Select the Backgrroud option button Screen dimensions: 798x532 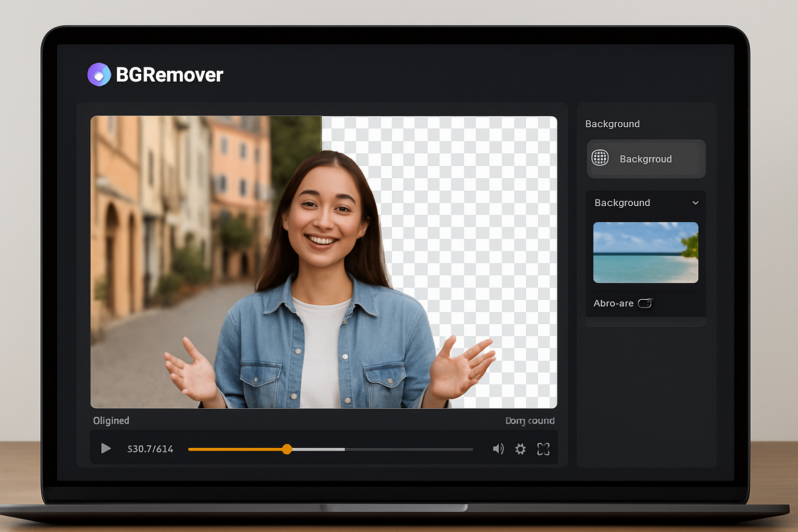646,159
